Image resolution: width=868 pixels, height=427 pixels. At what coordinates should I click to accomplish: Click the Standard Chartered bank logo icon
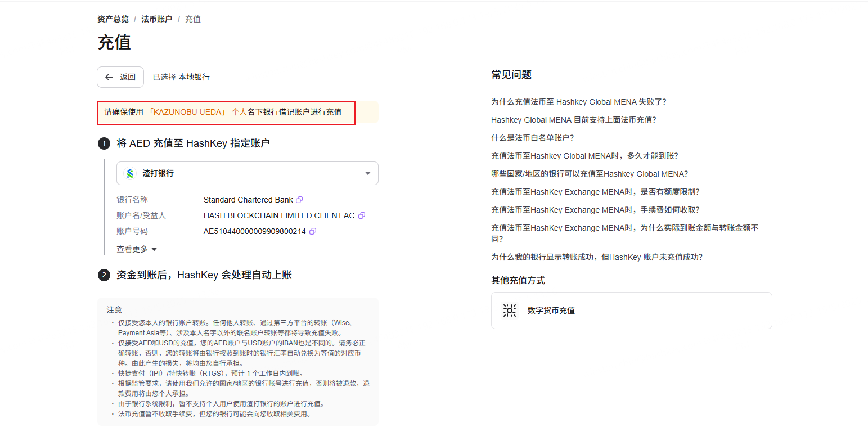coord(130,173)
